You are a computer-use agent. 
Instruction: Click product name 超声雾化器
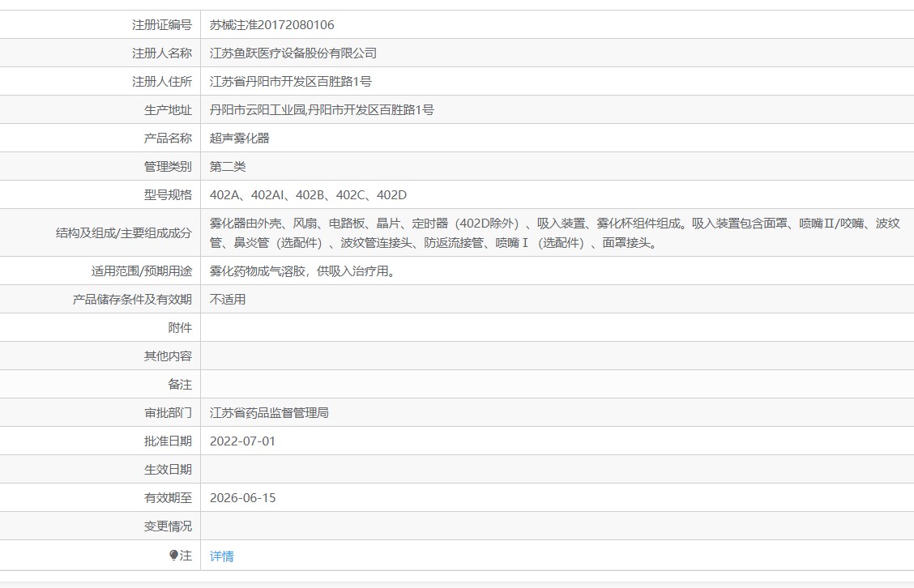[x=240, y=138]
